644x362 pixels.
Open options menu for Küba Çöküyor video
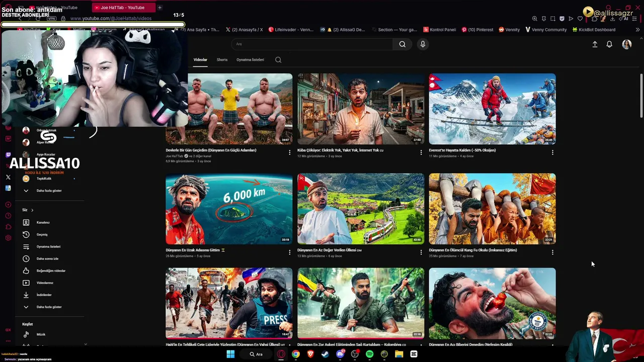pyautogui.click(x=421, y=152)
